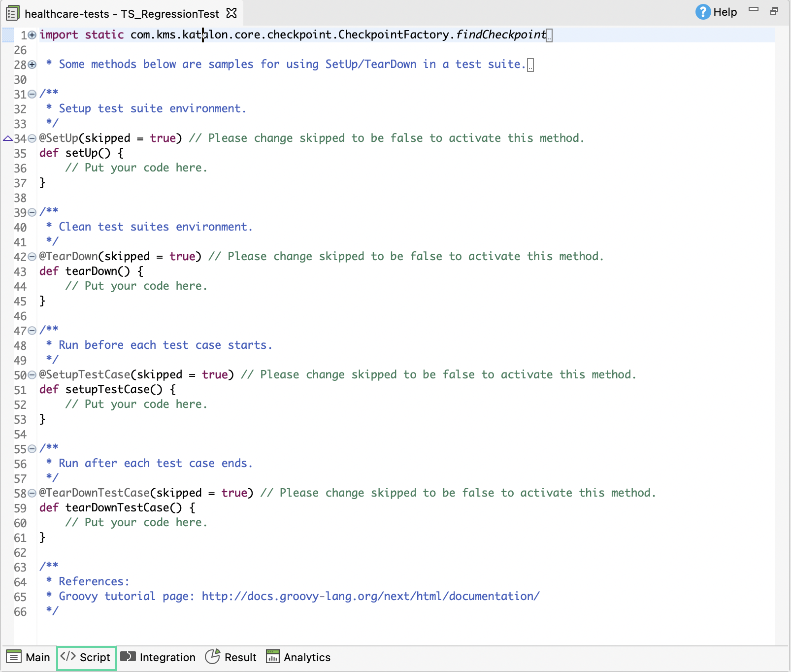Expand the folded comment on line 28
The width and height of the screenshot is (791, 672).
(x=32, y=65)
